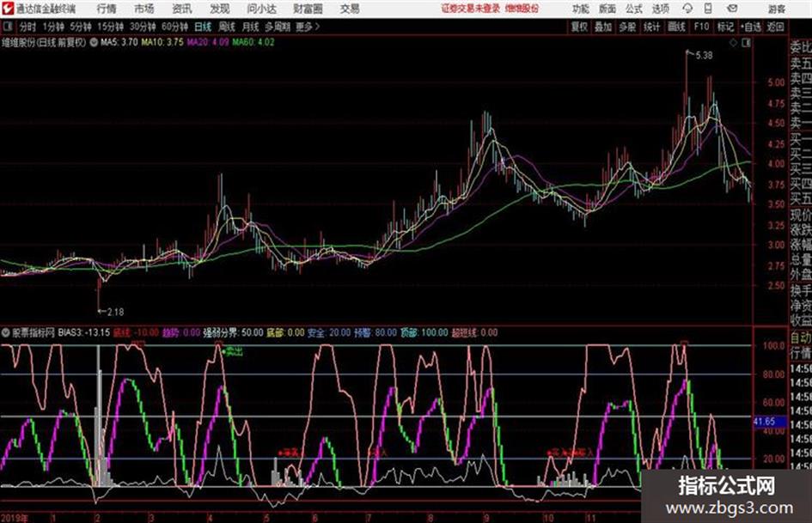Open the 发现 menu
This screenshot has height=523, width=812.
point(220,9)
